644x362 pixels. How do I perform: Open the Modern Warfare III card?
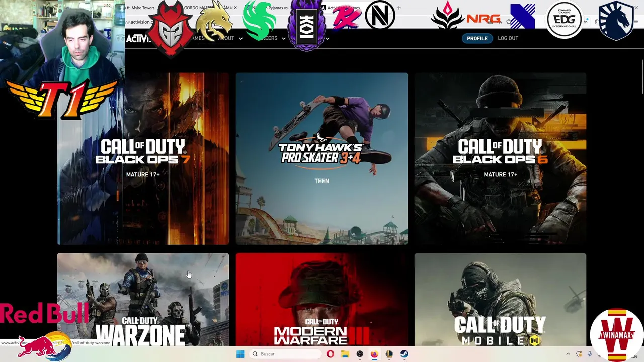pyautogui.click(x=322, y=300)
